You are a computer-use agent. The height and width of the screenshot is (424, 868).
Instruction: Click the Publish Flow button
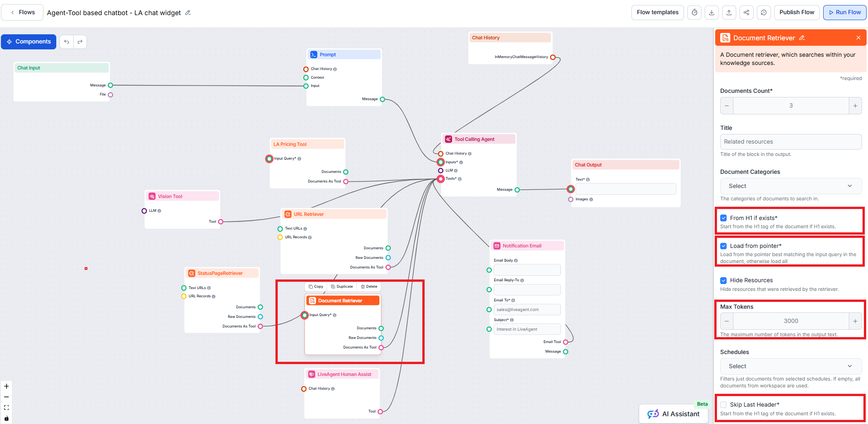coord(797,12)
